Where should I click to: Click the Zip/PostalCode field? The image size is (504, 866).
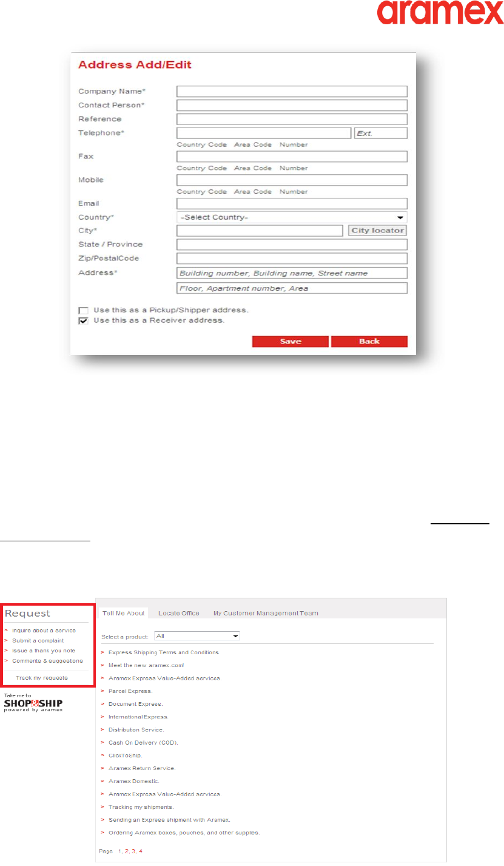pyautogui.click(x=292, y=259)
